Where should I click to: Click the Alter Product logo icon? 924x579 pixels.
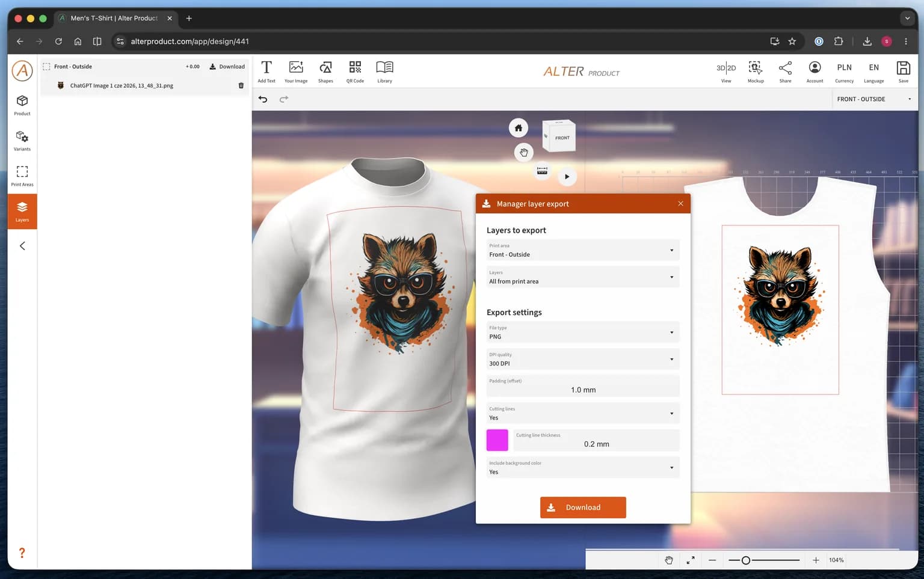pos(22,71)
